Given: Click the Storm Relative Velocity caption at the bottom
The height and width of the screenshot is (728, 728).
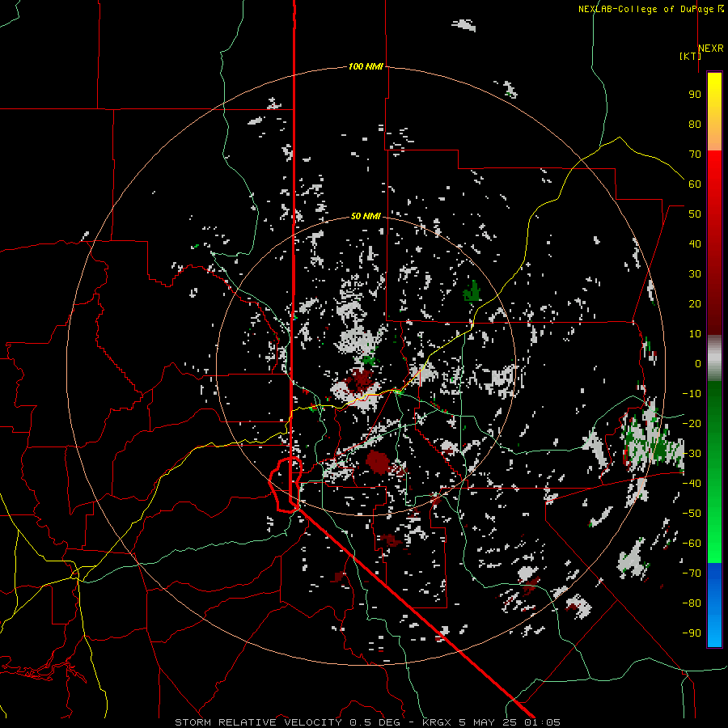Looking at the screenshot, I should pyautogui.click(x=367, y=722).
